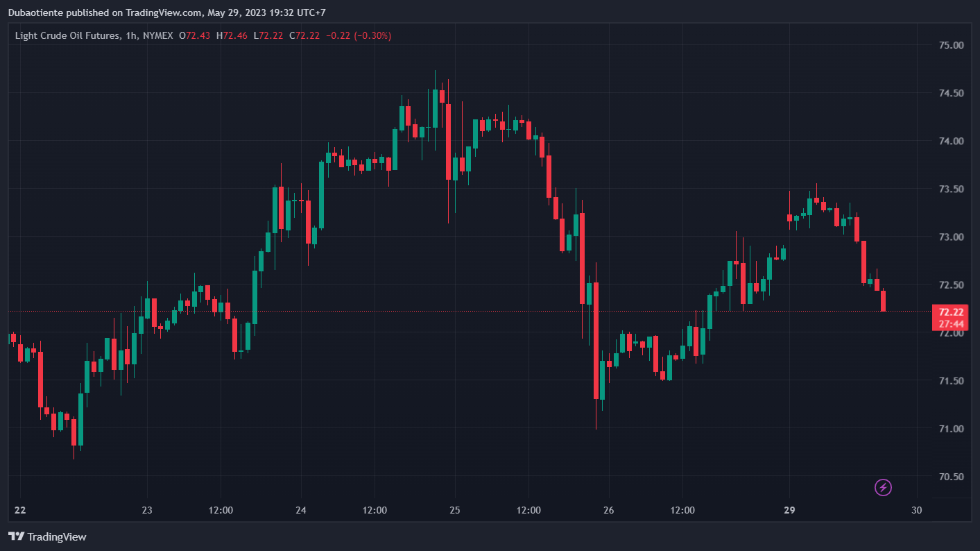The width and height of the screenshot is (980, 551).
Task: Click the date label 30 on time axis
Action: [917, 510]
